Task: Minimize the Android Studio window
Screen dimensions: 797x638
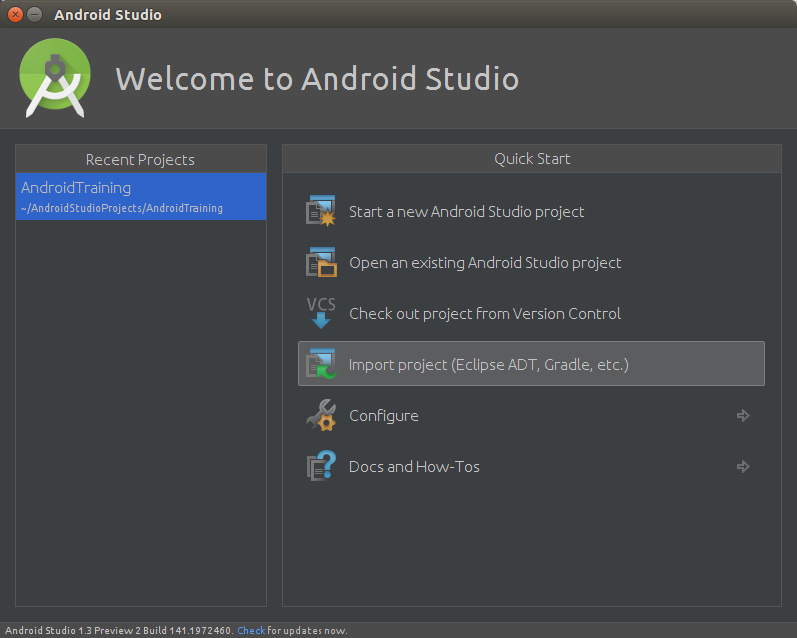Action: 35,15
